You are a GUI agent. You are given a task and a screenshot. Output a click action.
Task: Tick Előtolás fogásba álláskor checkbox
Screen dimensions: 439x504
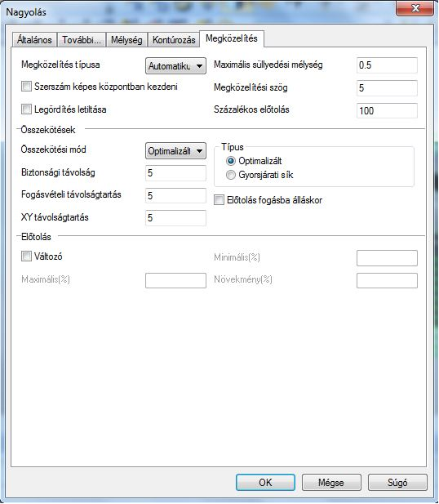click(x=219, y=200)
